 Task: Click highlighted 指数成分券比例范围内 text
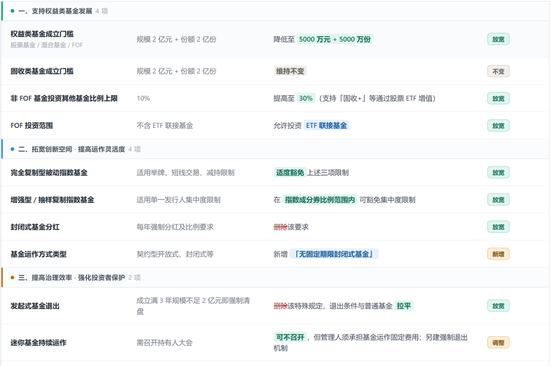click(320, 200)
